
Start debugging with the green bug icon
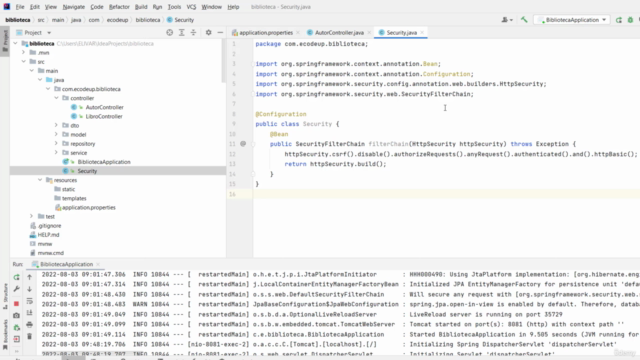click(630, 20)
